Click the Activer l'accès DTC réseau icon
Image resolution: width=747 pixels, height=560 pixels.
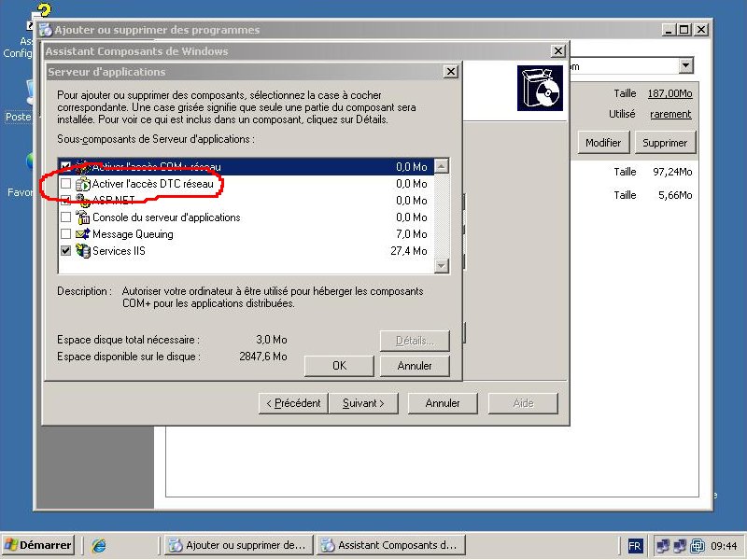coord(82,185)
